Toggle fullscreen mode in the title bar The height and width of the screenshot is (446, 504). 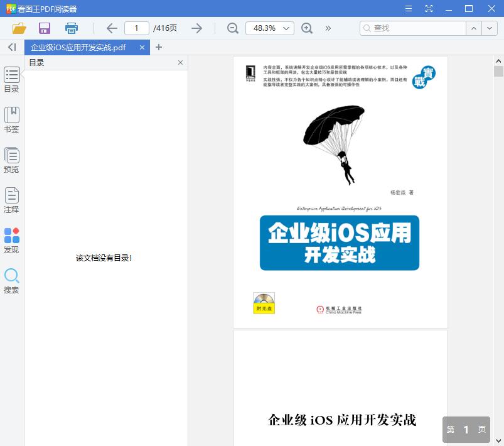[429, 9]
